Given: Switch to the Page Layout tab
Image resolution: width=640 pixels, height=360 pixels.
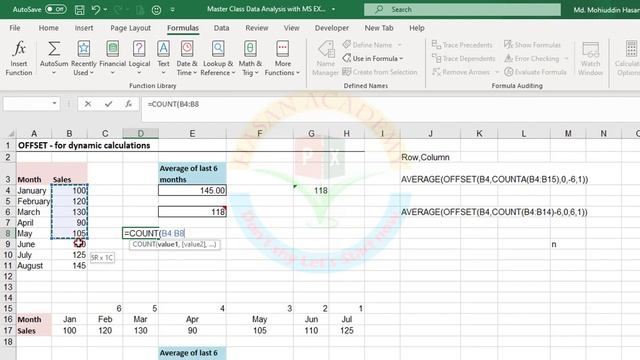Looking at the screenshot, I should coord(131,28).
